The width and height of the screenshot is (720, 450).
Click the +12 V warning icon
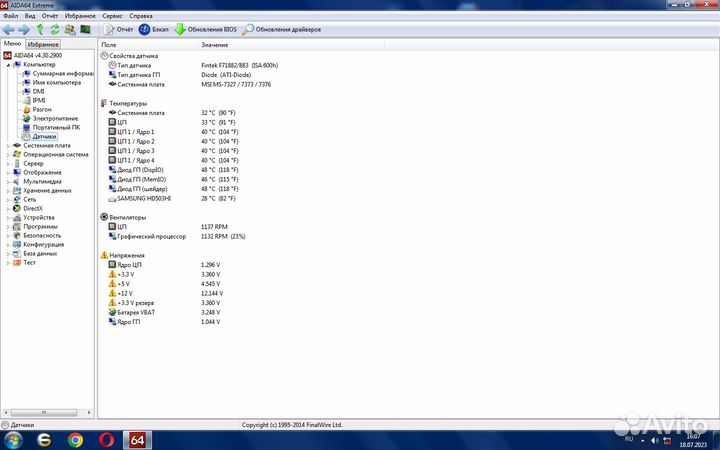point(112,293)
